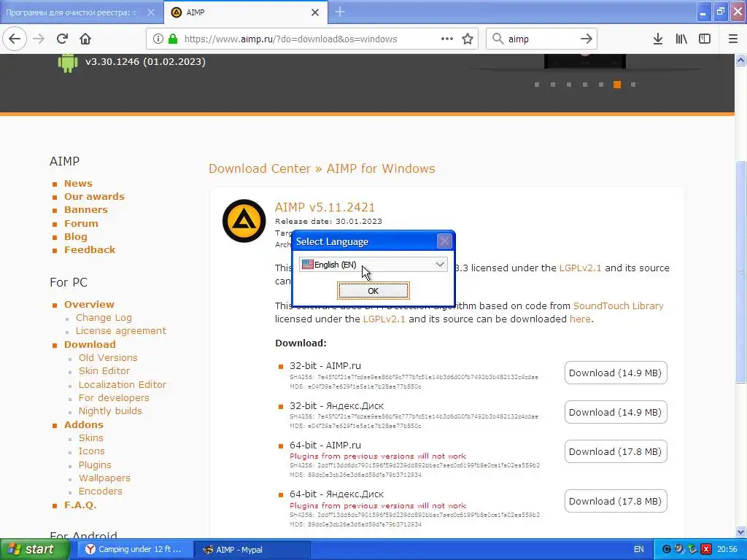The height and width of the screenshot is (560, 747).
Task: Open Nightly builds link
Action: [x=111, y=411]
